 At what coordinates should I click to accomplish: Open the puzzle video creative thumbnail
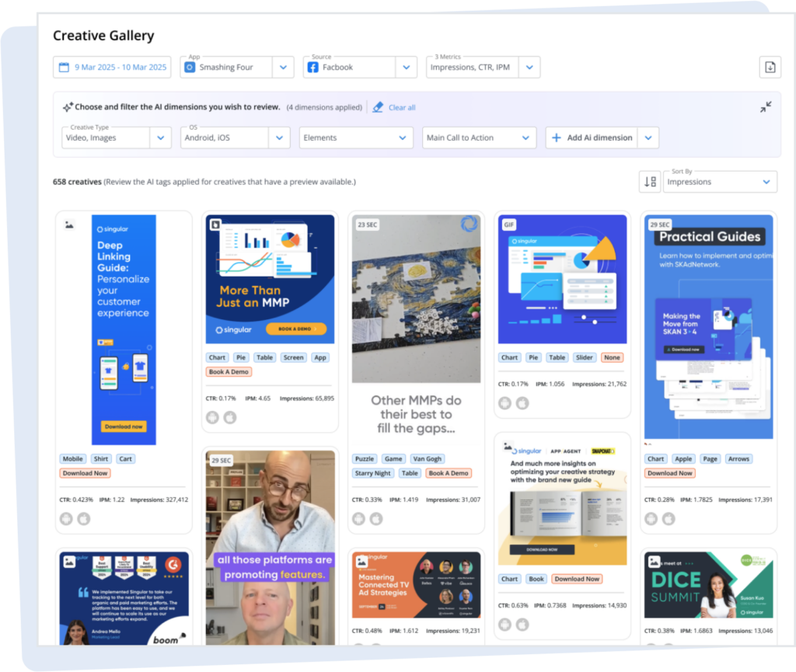[415, 299]
